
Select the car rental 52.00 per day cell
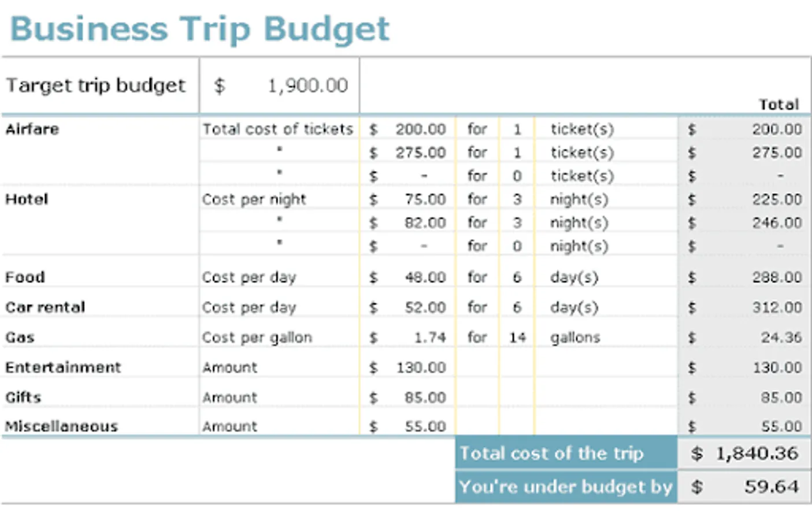click(407, 307)
